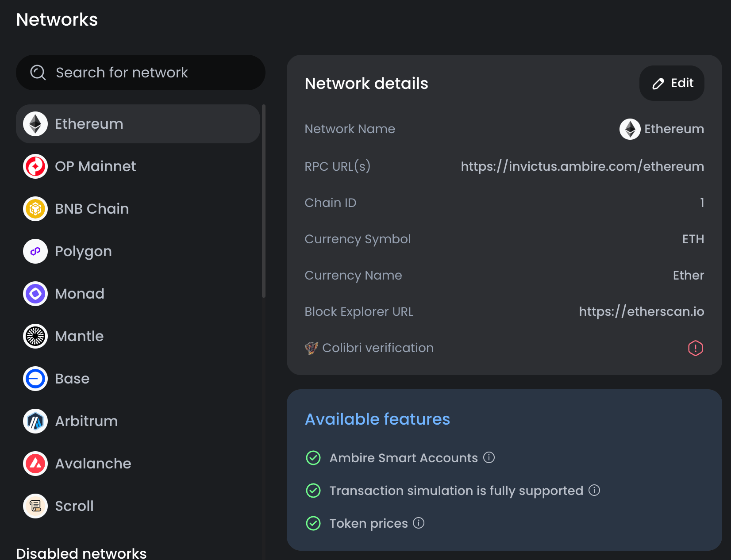
Task: Select the Arbitrum network
Action: [x=138, y=421]
